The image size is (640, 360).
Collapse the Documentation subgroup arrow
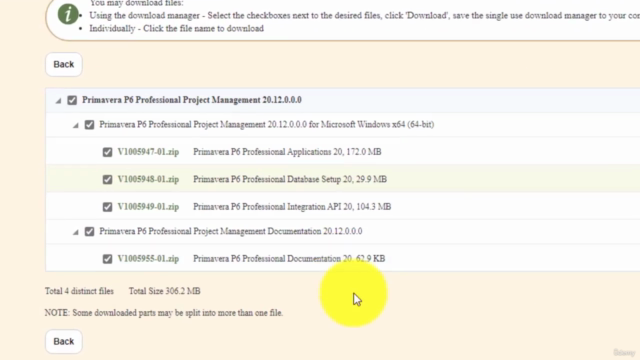point(76,232)
